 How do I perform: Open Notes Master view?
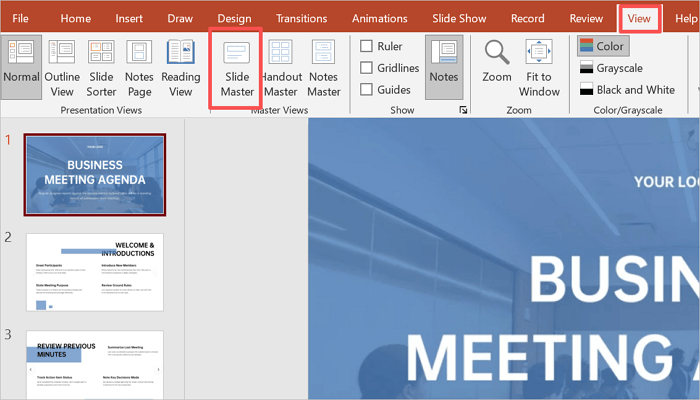pos(324,68)
